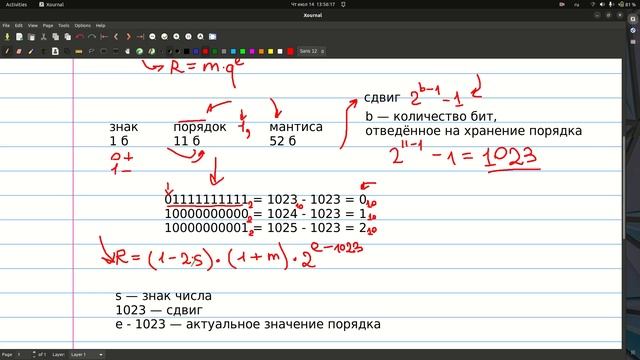
Task: Fit page width zoom icon
Action: [x=164, y=37]
